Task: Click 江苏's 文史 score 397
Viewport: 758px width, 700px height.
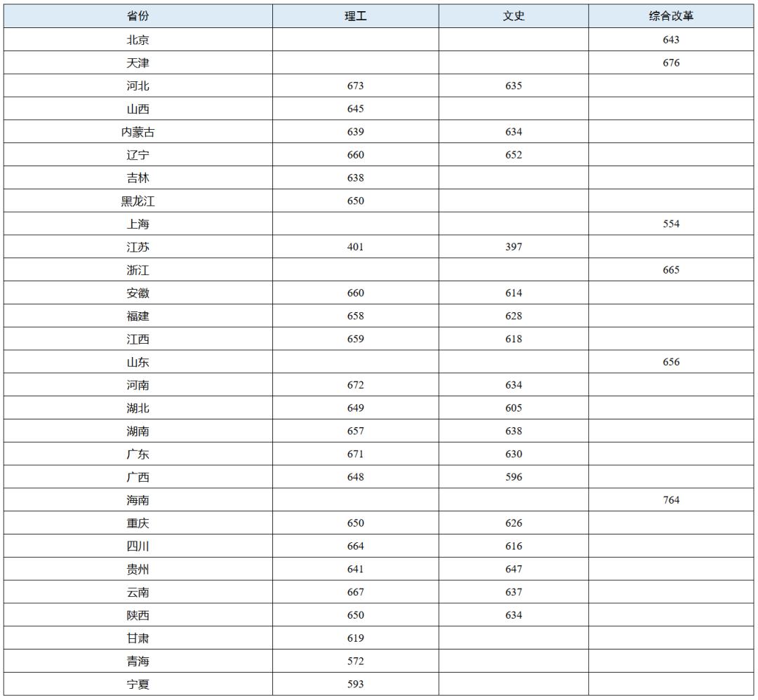Action: pos(513,247)
